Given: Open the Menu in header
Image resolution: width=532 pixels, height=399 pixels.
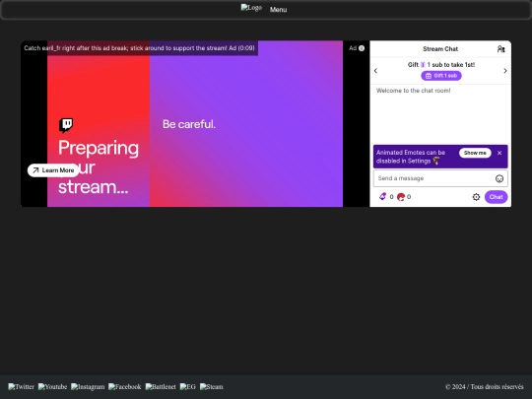Looking at the screenshot, I should [x=278, y=10].
